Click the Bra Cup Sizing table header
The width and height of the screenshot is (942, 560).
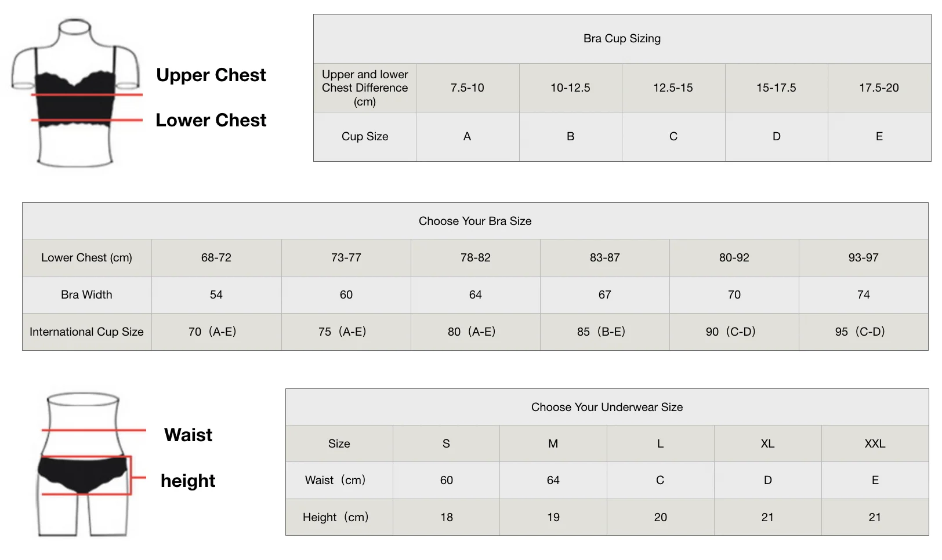[x=622, y=38]
